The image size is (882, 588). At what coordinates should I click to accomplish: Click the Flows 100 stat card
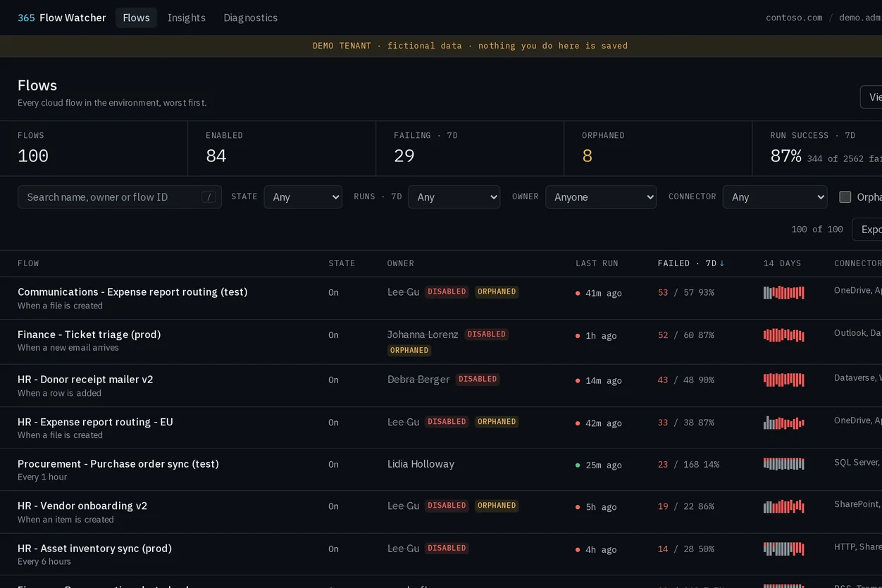coord(94,148)
